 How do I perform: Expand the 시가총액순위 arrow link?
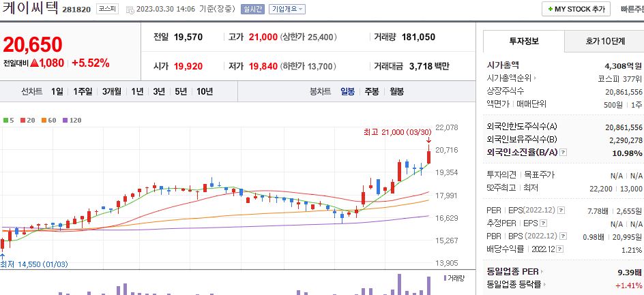(535, 78)
